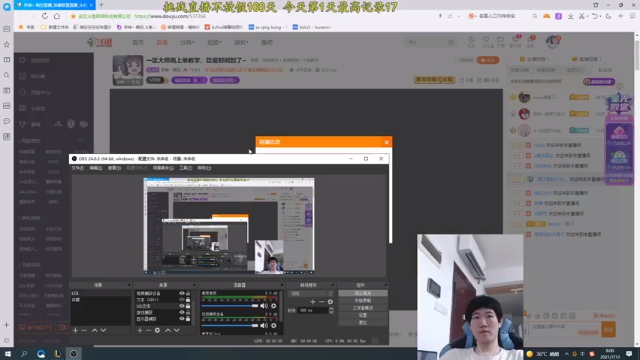This screenshot has height=360, width=640.
Task: Open the game controller toolbar icon
Action: [x=546, y=16]
